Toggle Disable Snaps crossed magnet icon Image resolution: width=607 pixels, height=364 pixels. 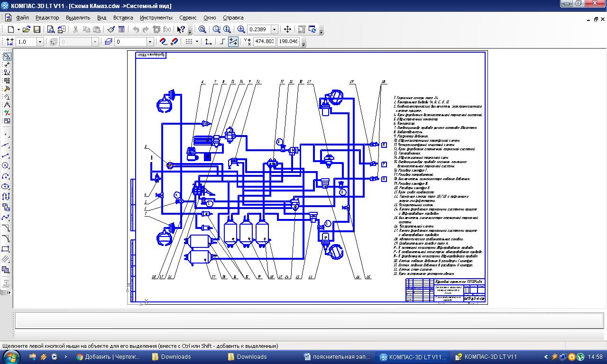(x=174, y=42)
